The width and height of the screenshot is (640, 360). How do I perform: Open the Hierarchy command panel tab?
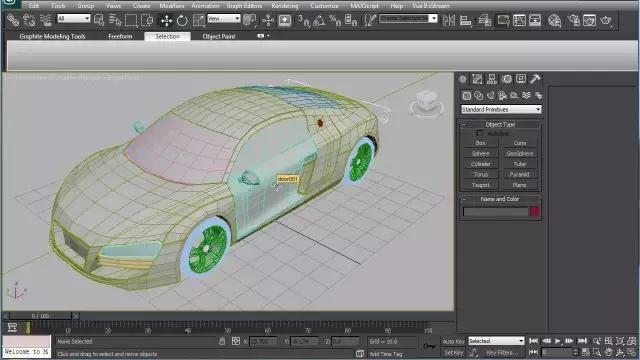pyautogui.click(x=491, y=79)
